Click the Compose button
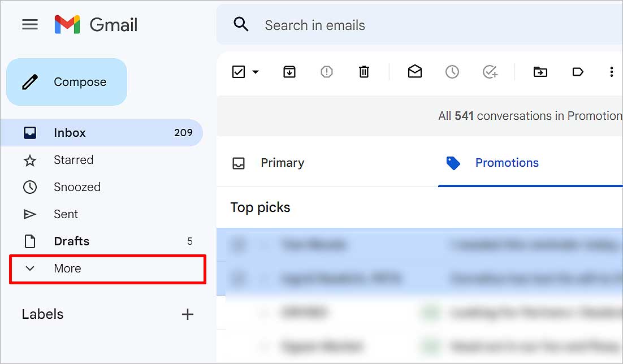The height and width of the screenshot is (364, 623). tap(67, 82)
